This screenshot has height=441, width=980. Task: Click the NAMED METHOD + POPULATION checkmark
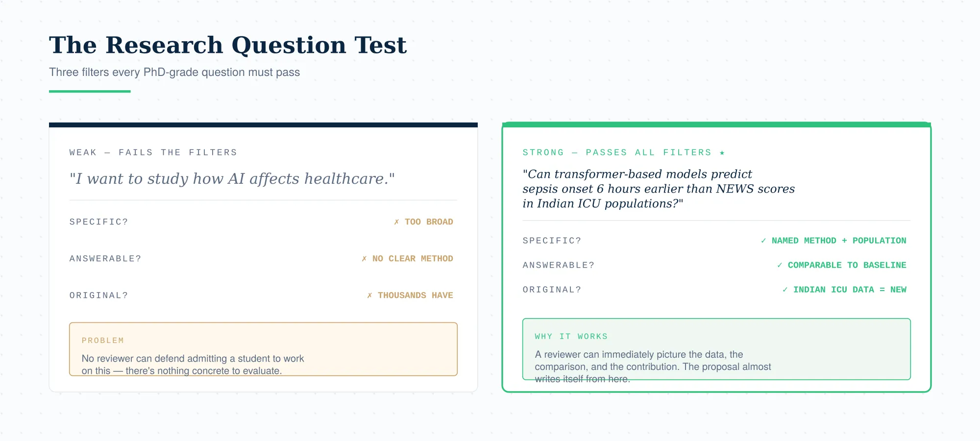[x=763, y=241]
